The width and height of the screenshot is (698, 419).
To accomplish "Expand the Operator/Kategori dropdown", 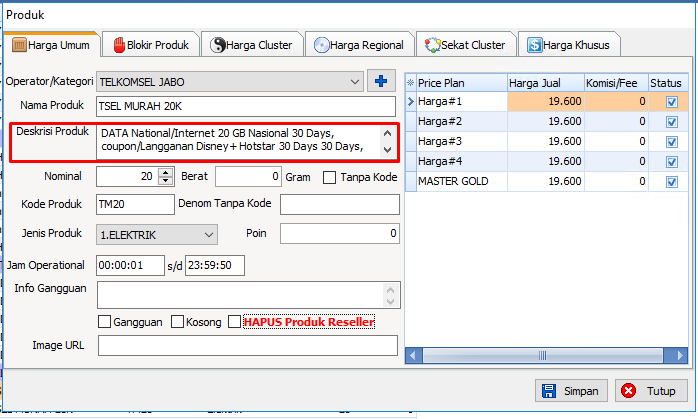I will (x=357, y=81).
